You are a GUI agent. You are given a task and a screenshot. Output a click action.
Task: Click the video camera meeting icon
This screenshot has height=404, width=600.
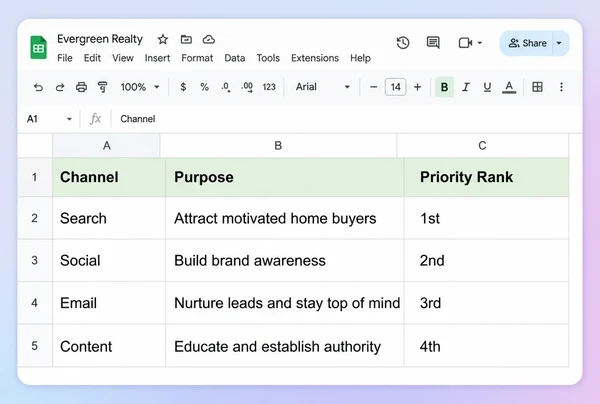click(465, 42)
